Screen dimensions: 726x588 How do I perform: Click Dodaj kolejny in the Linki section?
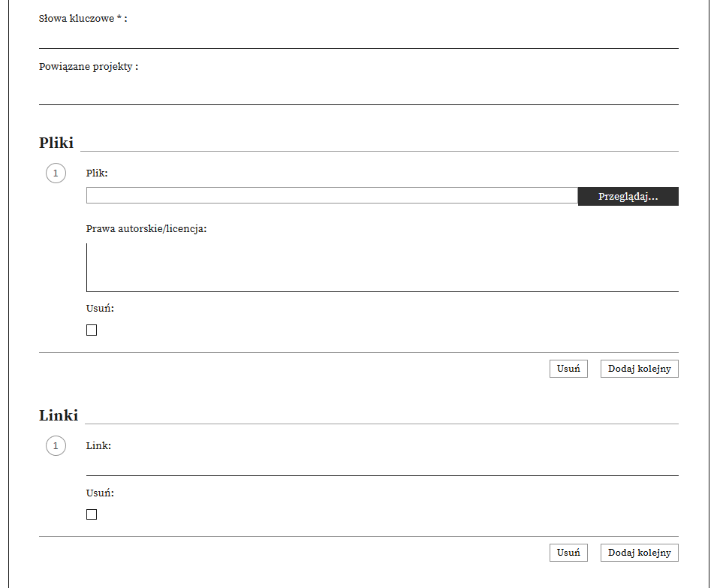(x=639, y=553)
